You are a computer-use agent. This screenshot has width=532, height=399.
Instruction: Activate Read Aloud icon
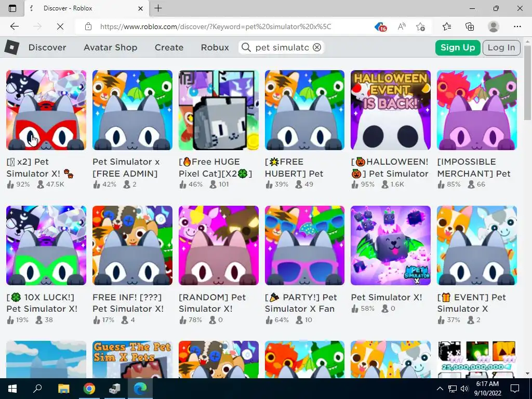pyautogui.click(x=402, y=26)
